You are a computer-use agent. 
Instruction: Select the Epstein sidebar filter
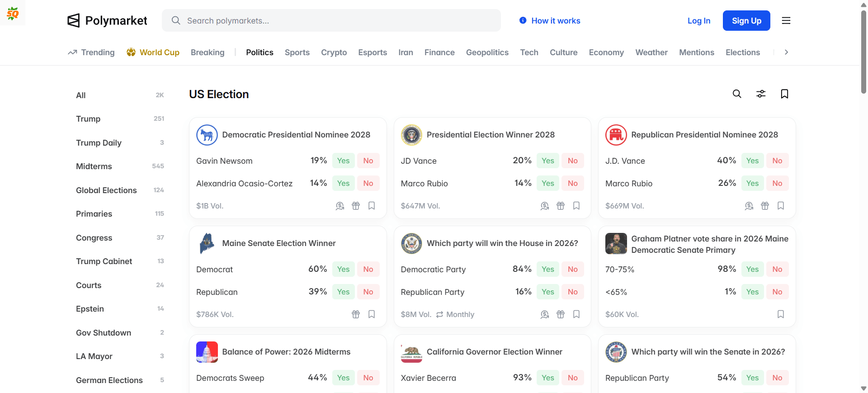point(120,309)
